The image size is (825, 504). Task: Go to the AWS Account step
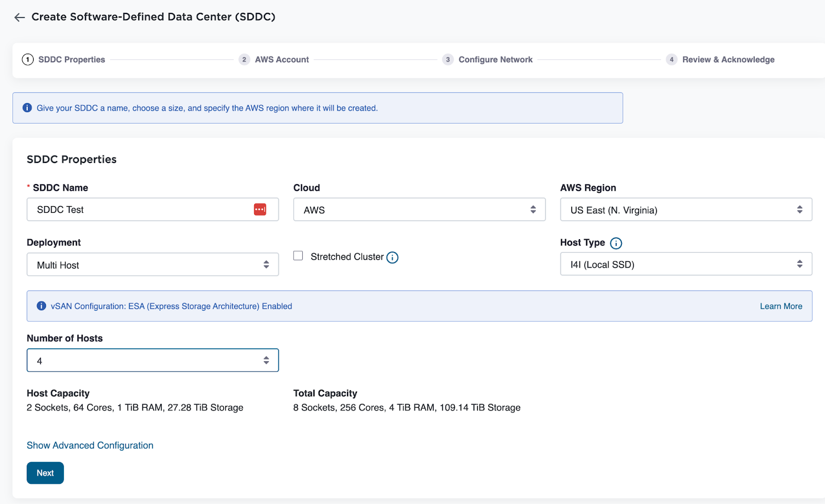(x=282, y=59)
